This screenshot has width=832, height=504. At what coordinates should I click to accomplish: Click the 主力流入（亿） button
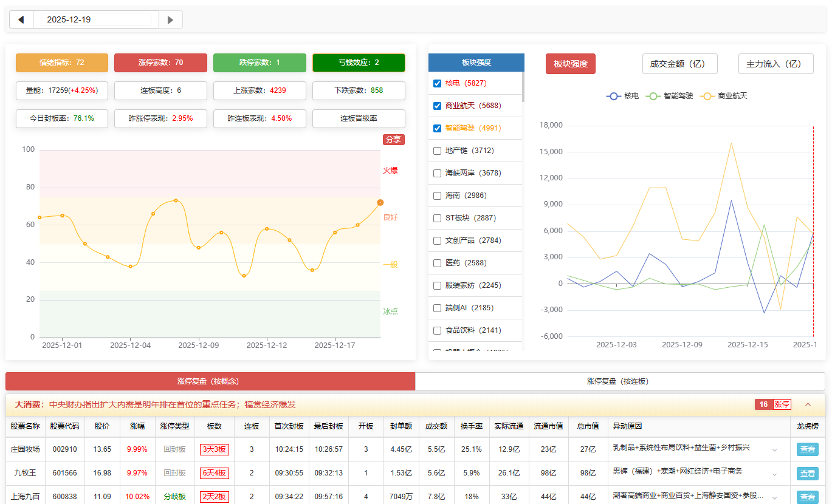pyautogui.click(x=775, y=64)
